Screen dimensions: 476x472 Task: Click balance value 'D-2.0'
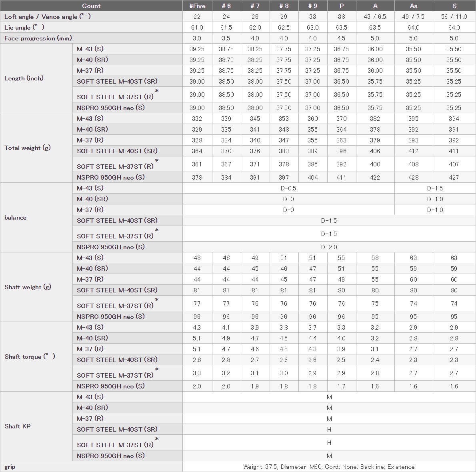pos(329,247)
